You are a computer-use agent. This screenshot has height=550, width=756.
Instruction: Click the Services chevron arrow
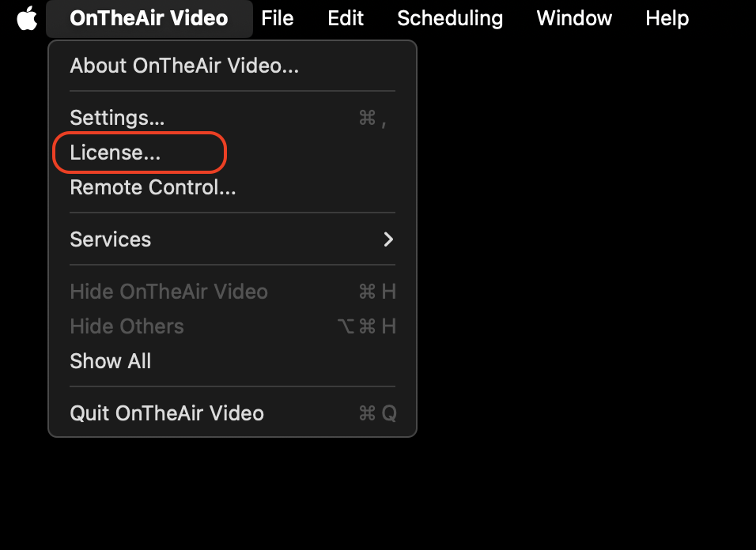[388, 239]
